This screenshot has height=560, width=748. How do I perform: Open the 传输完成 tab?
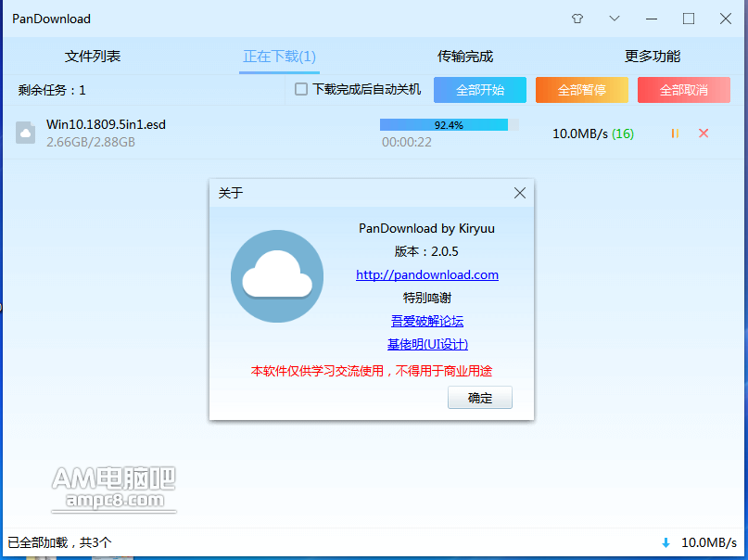pos(465,57)
